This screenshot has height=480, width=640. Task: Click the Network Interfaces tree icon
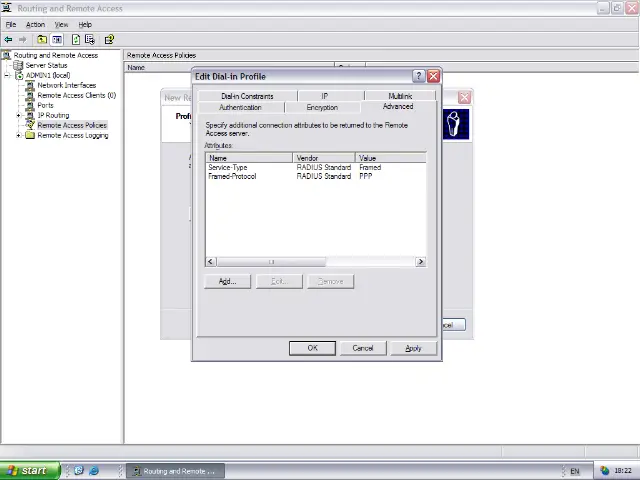click(x=30, y=85)
